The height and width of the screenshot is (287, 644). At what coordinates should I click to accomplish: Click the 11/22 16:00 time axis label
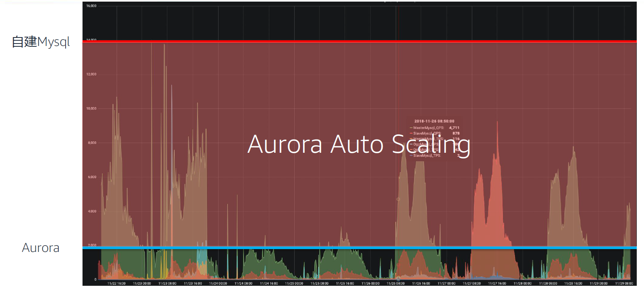coord(116,283)
